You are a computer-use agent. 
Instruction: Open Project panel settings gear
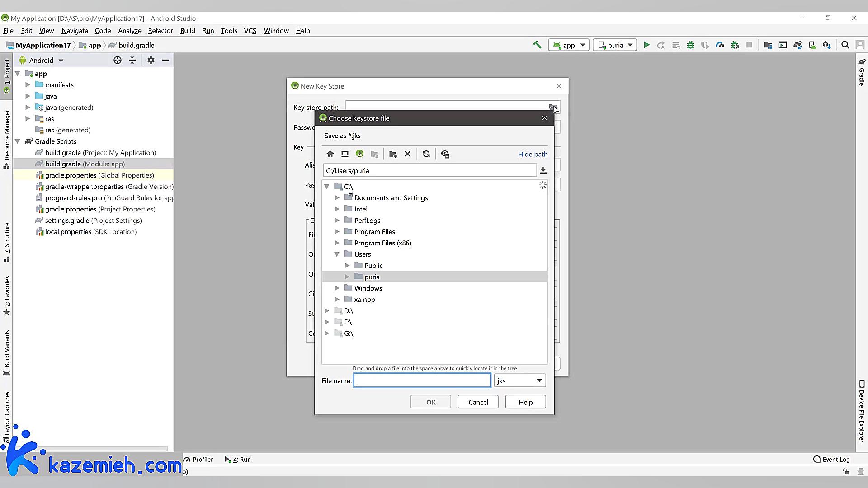coord(151,60)
